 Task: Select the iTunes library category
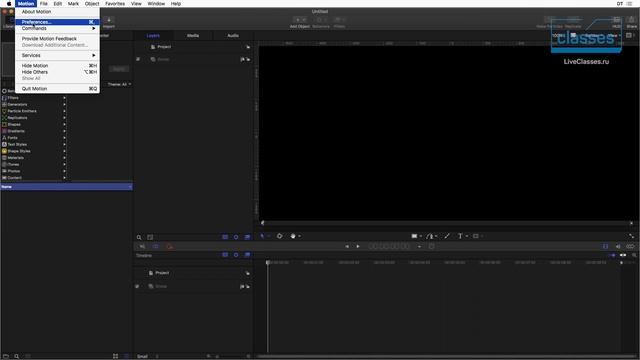point(33,164)
